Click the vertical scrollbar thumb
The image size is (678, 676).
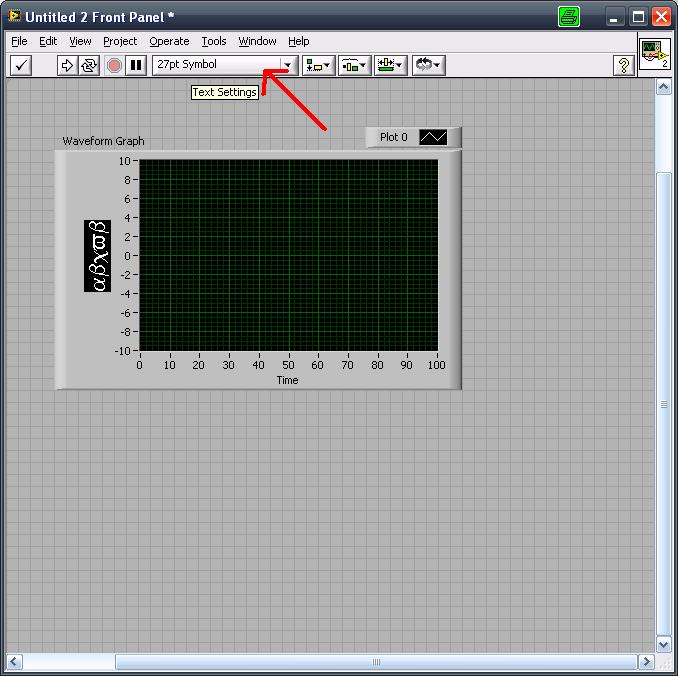pyautogui.click(x=664, y=404)
